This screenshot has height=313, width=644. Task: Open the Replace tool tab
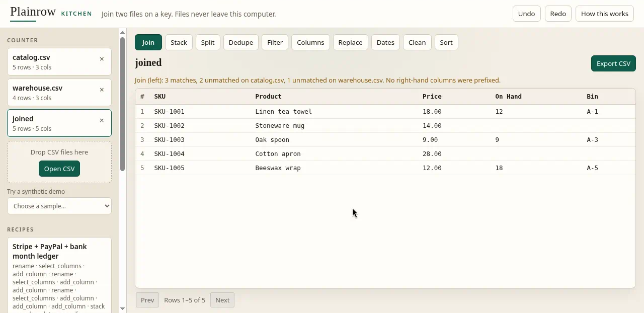(x=350, y=42)
